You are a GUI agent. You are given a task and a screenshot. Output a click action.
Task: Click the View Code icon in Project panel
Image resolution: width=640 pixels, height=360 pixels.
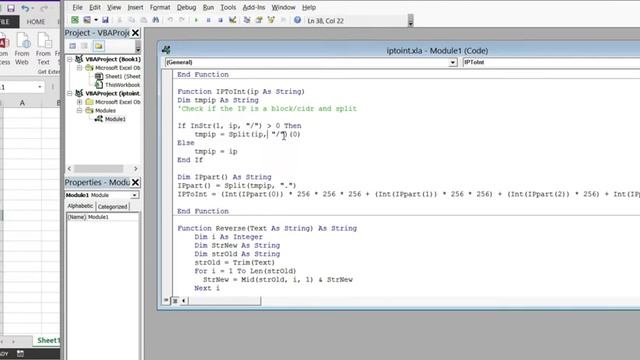(x=73, y=46)
